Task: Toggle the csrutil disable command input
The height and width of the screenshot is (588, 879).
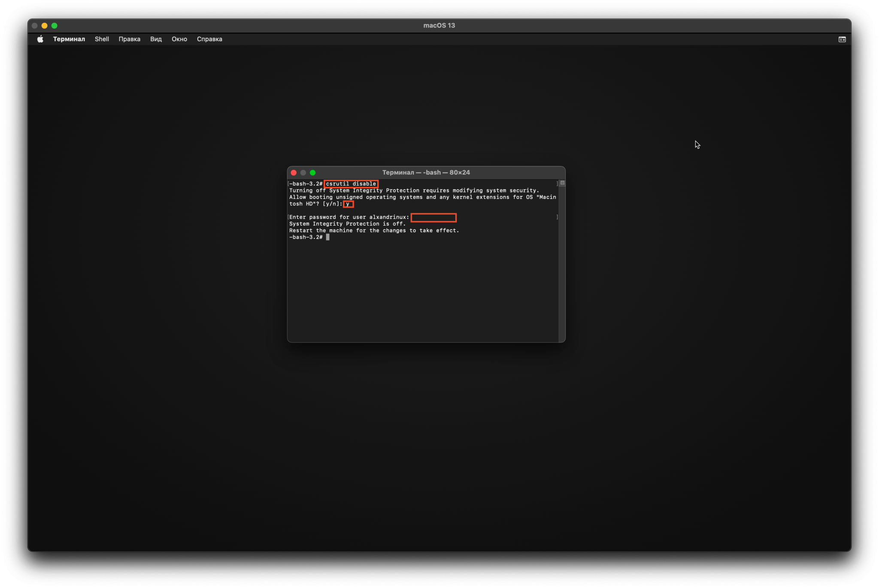Action: coord(351,183)
